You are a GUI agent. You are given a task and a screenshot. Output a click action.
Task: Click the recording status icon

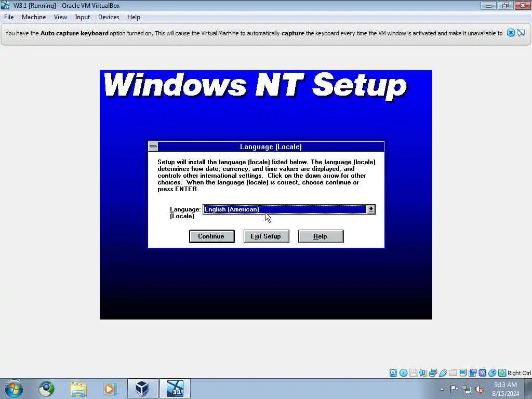(472, 373)
